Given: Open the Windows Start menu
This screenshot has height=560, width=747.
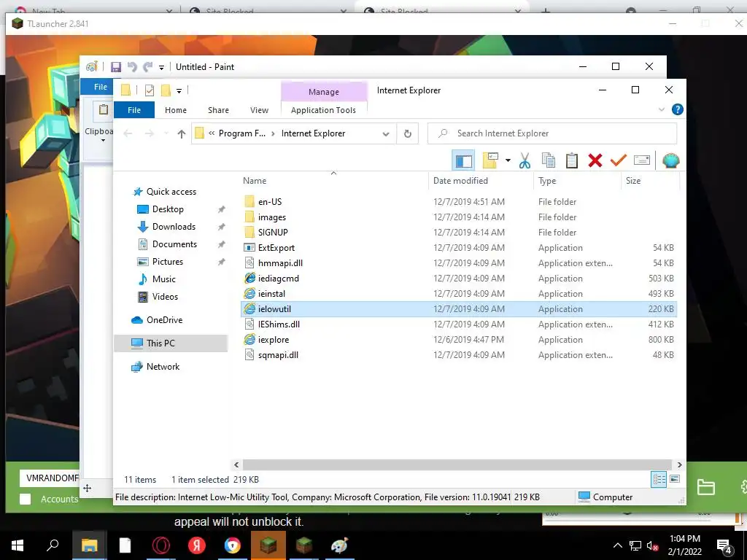Looking at the screenshot, I should point(18,545).
